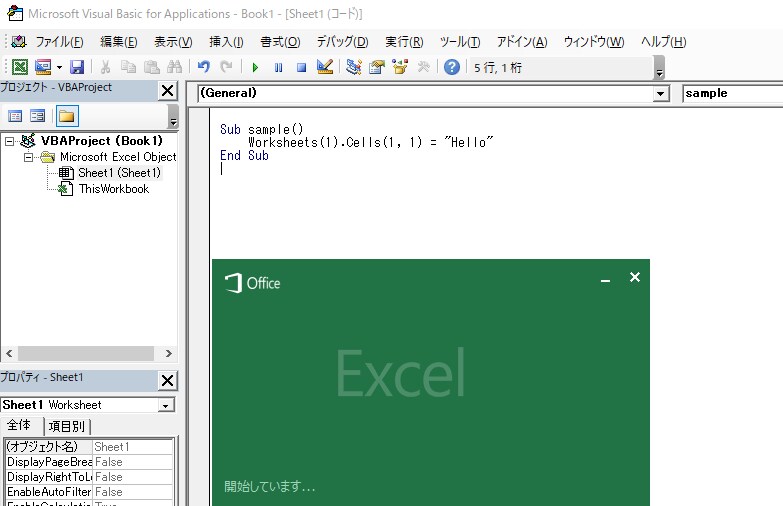Open the ウィンドウ(W) menu
The height and width of the screenshot is (506, 783).
pyautogui.click(x=594, y=42)
